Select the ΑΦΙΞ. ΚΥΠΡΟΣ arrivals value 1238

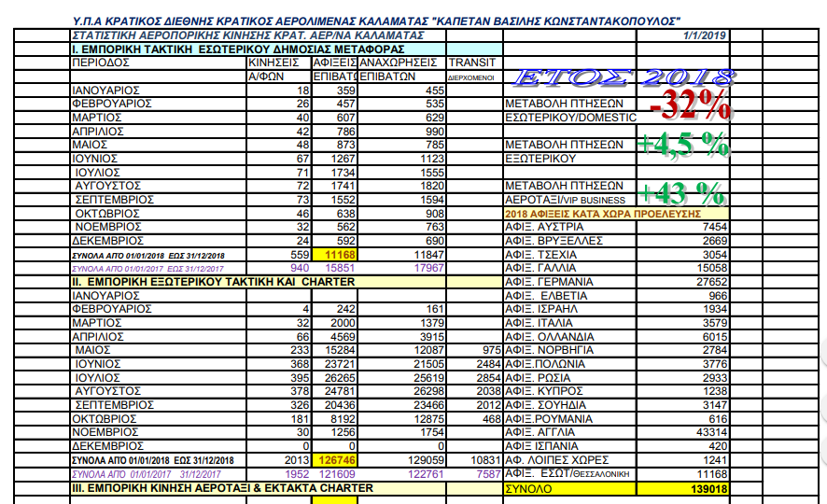715,391
